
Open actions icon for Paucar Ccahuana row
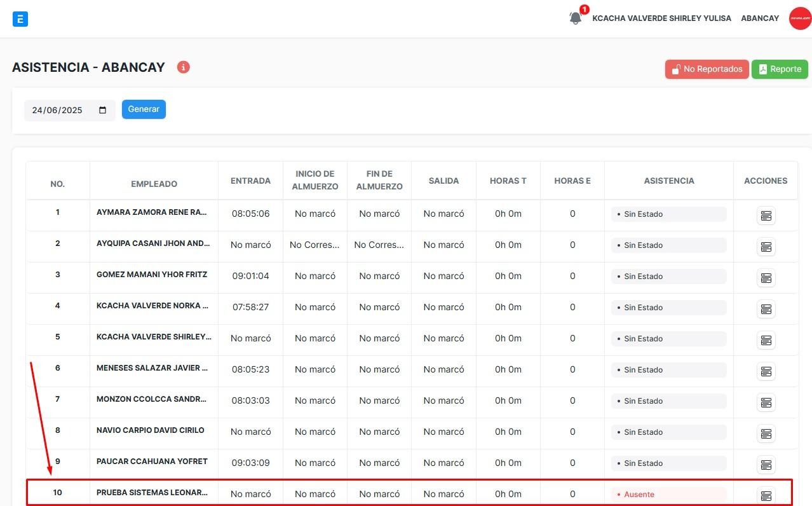click(766, 465)
